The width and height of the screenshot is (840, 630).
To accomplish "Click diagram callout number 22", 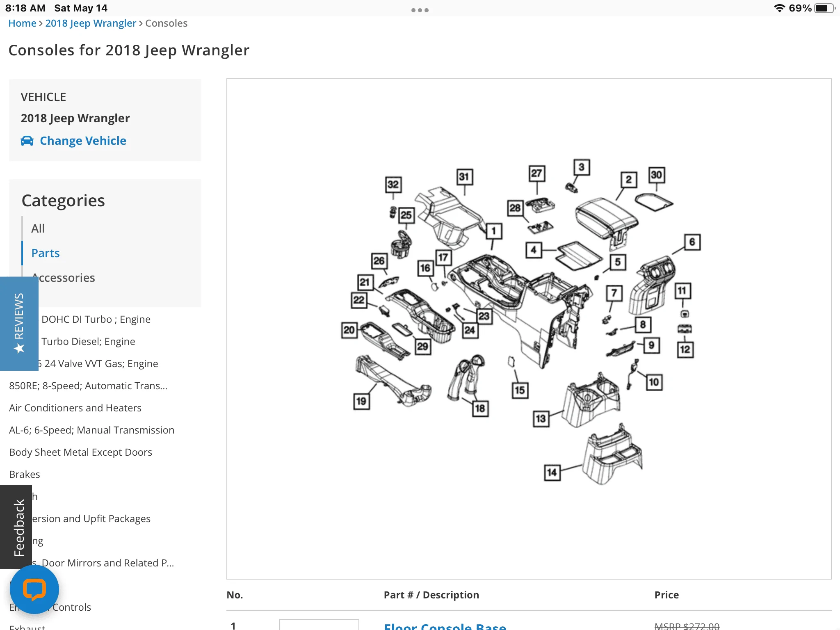I will point(359,300).
